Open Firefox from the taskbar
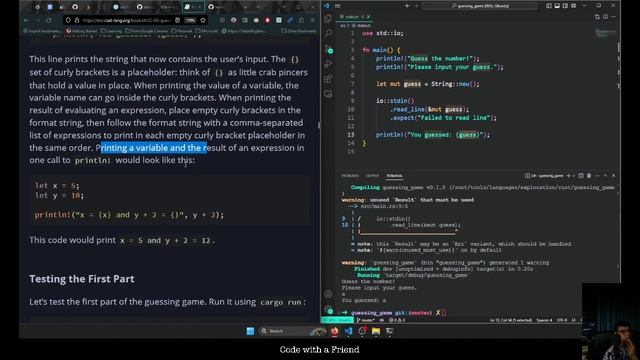Screen dimensions: 640x360 335,331
